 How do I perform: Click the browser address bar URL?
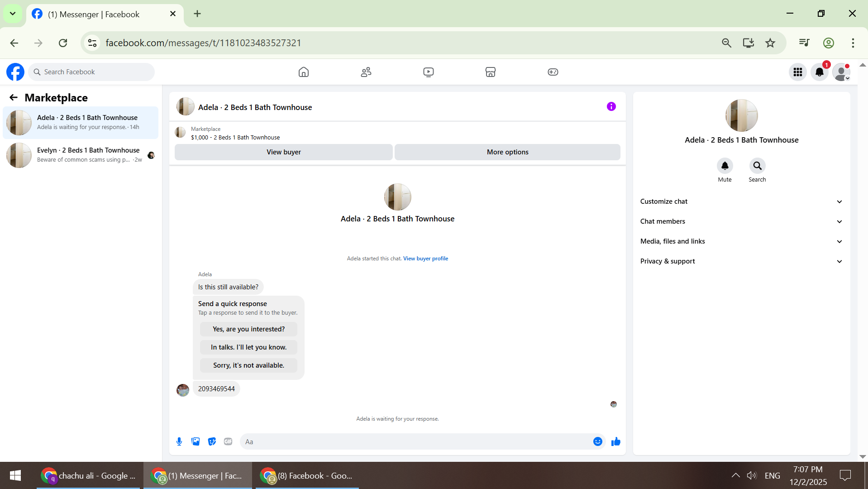point(203,43)
